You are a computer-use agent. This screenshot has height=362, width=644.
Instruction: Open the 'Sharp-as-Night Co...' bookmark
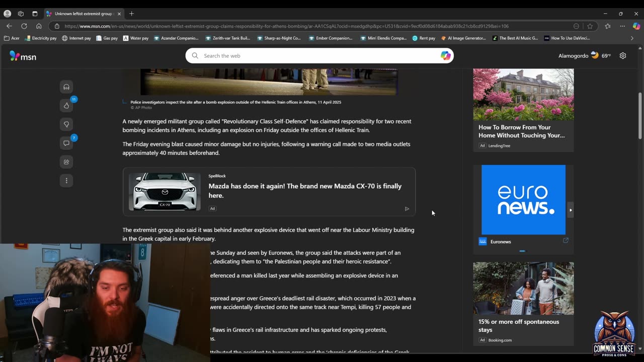[x=279, y=38]
